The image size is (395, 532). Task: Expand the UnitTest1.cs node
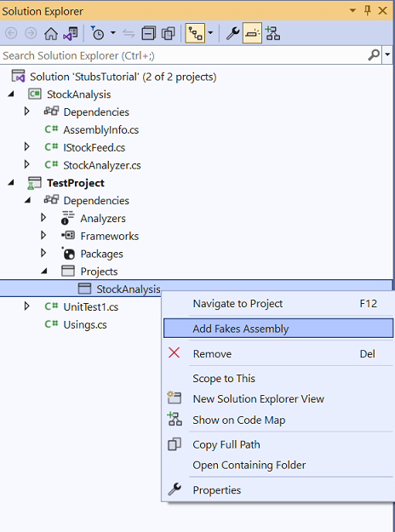tap(26, 306)
